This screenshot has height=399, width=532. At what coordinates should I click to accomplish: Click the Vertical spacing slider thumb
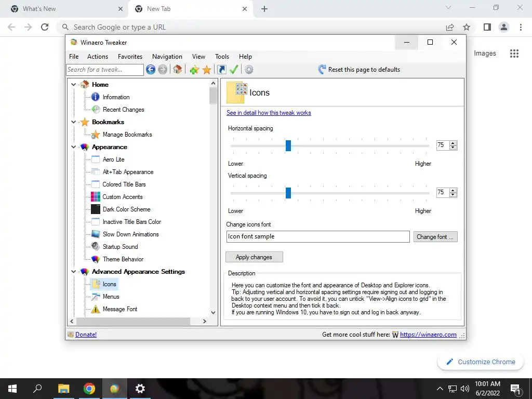pos(288,193)
